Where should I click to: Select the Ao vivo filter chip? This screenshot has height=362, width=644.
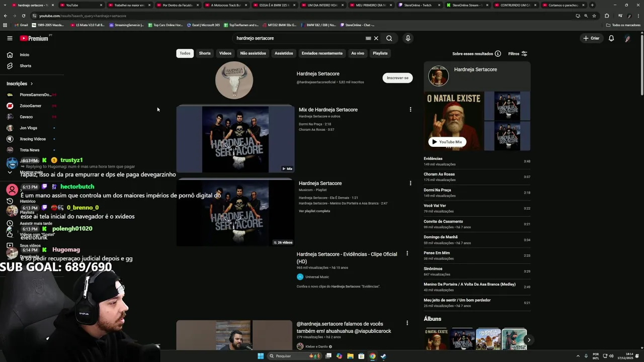pyautogui.click(x=358, y=53)
